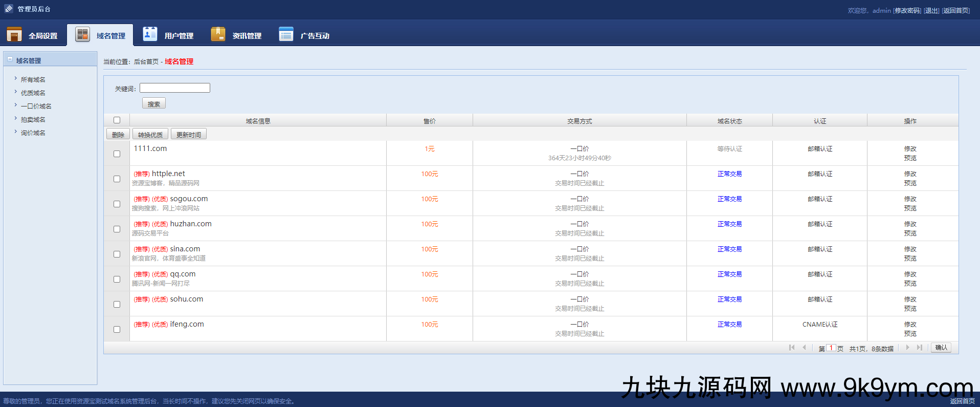Open 所有域名 in the sidebar tree
This screenshot has width=980, height=407.
pyautogui.click(x=33, y=79)
